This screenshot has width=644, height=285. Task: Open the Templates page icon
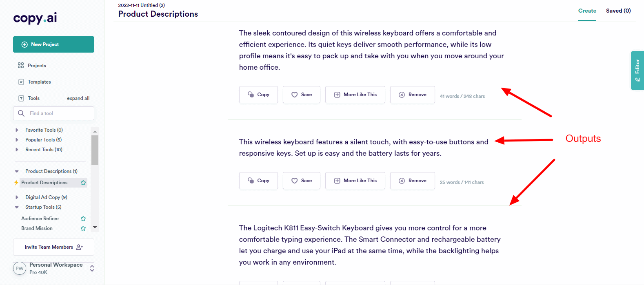(x=21, y=82)
